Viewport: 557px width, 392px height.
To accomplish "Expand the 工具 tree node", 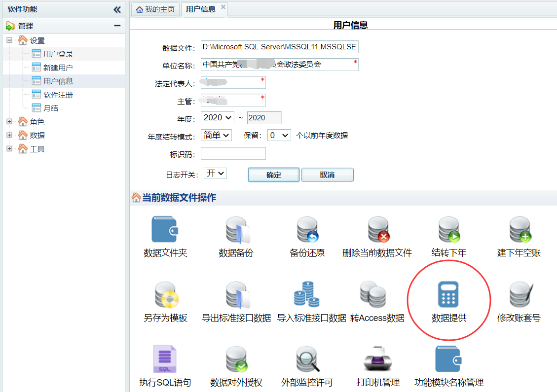I will tap(9, 148).
